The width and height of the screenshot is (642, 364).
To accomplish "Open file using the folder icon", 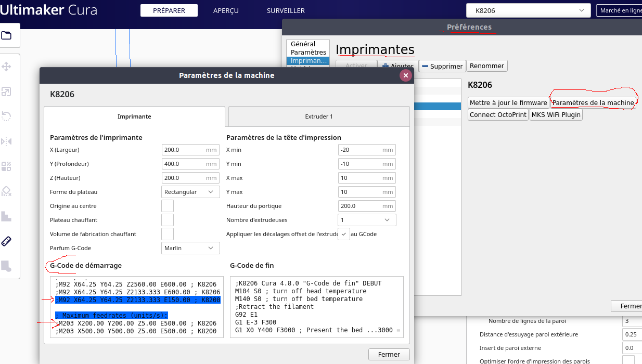I will coord(7,35).
